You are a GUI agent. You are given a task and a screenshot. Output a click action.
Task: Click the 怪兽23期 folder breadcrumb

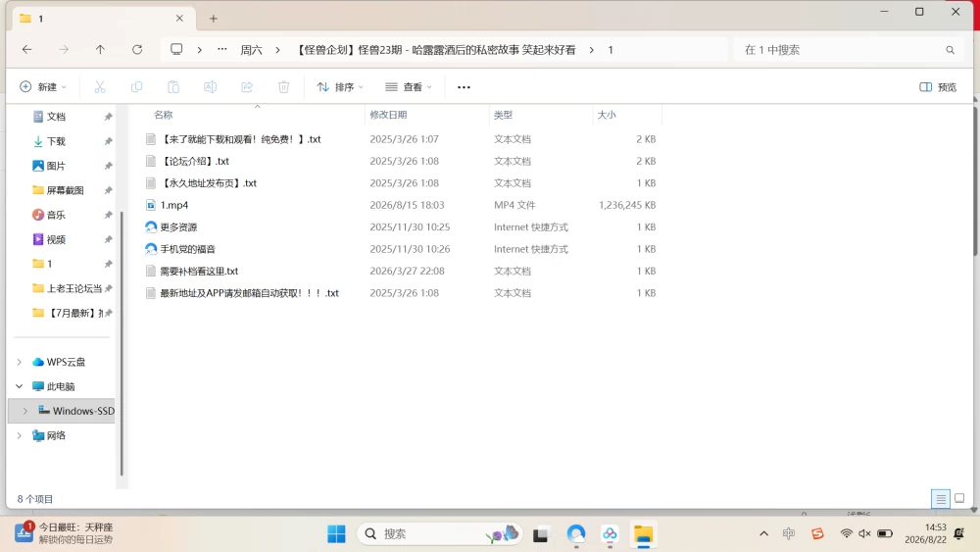[x=435, y=50]
